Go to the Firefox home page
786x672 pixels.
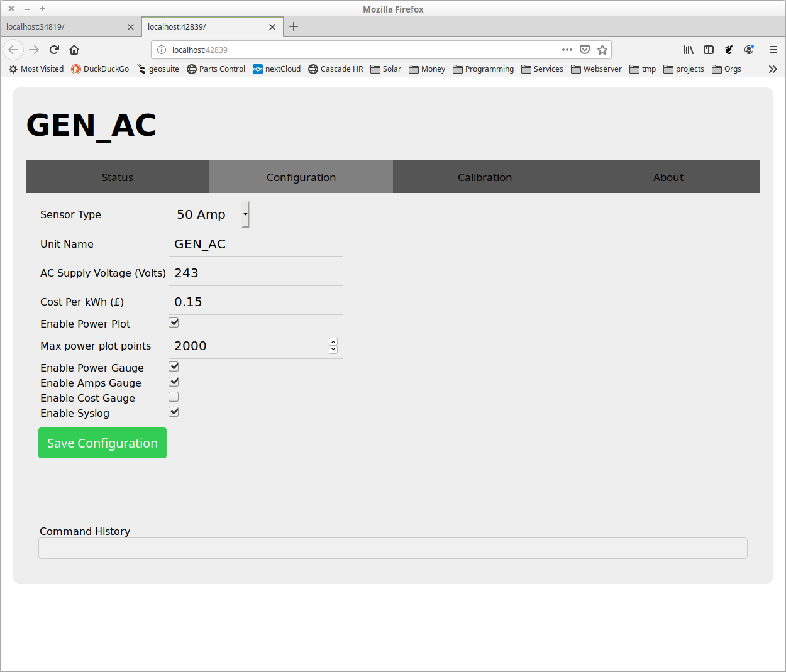click(74, 50)
